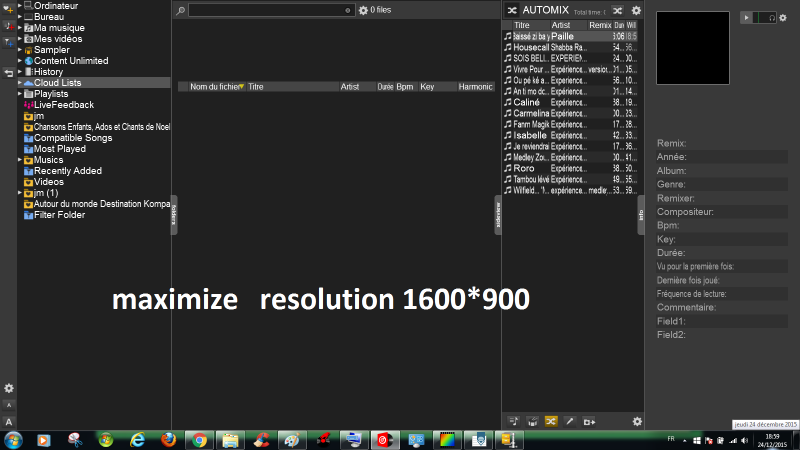800x450 pixels.
Task: Open browser settings gear at bottom of left toolbar
Action: point(9,388)
